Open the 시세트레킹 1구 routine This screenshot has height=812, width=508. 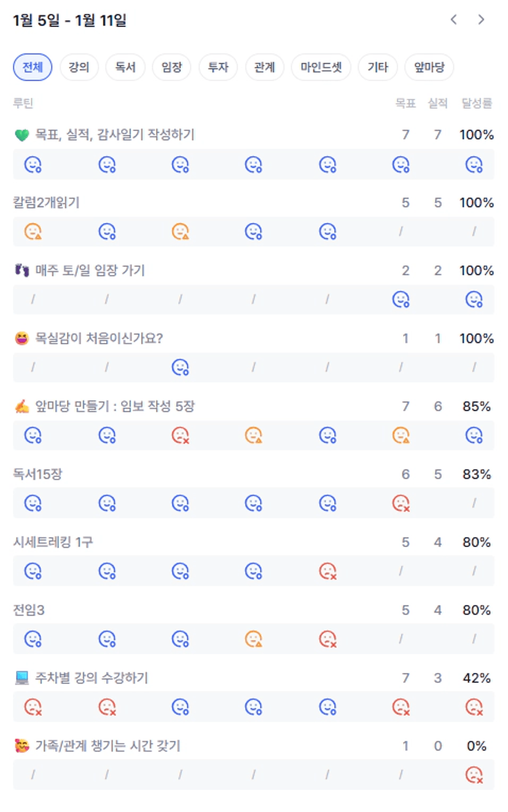click(x=53, y=542)
